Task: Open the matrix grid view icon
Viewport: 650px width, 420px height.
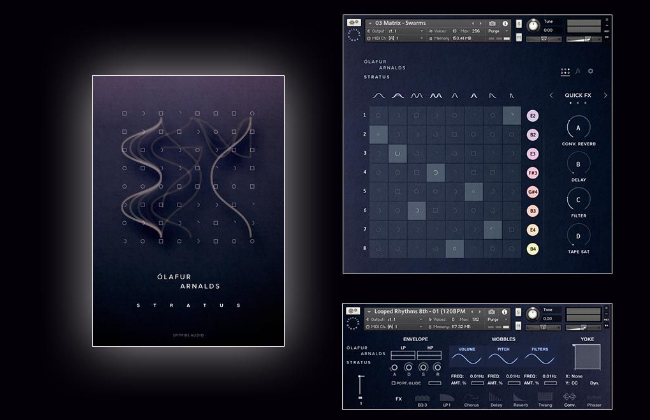Action: (x=565, y=71)
